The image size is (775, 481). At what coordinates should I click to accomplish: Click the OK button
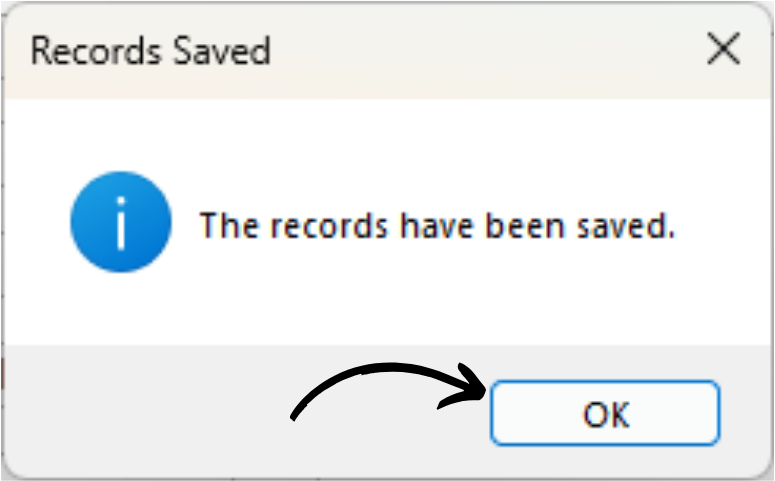pos(605,413)
